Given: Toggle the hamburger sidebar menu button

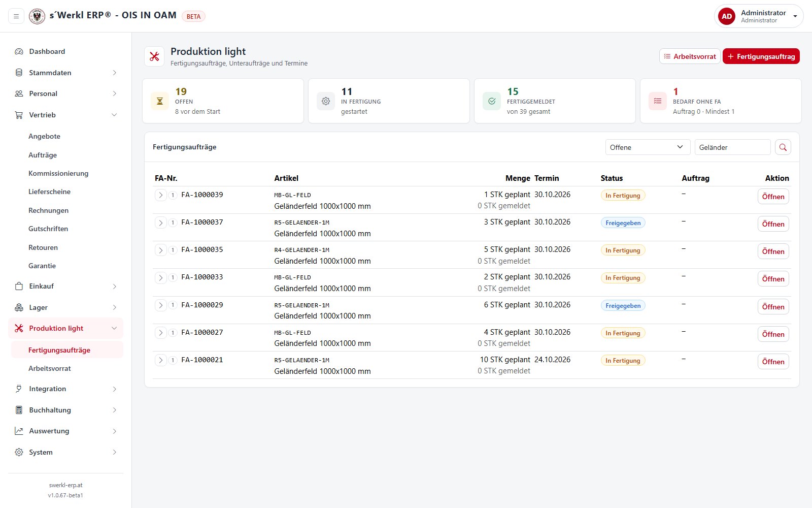Looking at the screenshot, I should pos(16,16).
